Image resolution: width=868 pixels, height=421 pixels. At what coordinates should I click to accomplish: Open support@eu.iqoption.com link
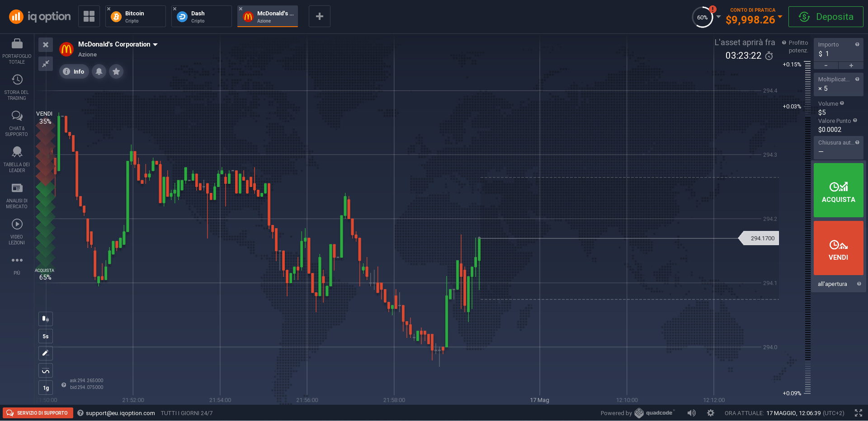tap(120, 413)
